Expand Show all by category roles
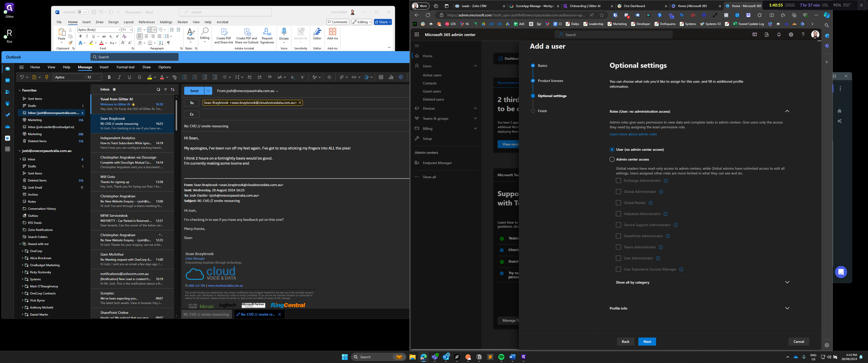This screenshot has width=868, height=363. tap(787, 282)
